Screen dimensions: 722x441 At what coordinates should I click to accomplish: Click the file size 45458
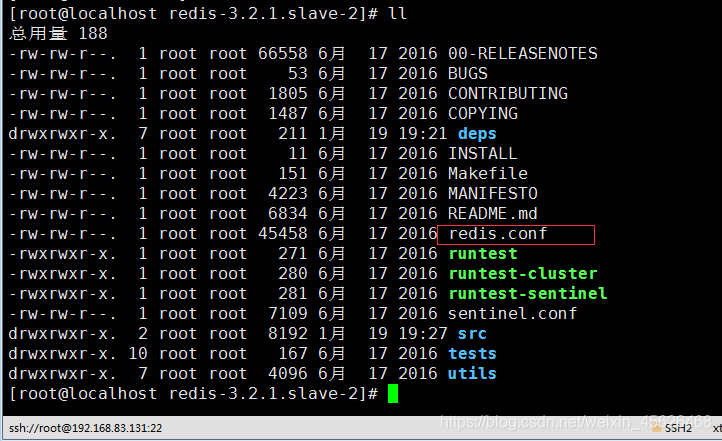click(283, 234)
